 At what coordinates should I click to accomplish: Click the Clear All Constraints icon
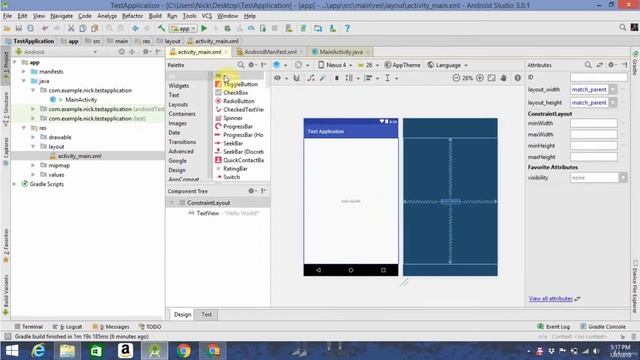(x=311, y=78)
